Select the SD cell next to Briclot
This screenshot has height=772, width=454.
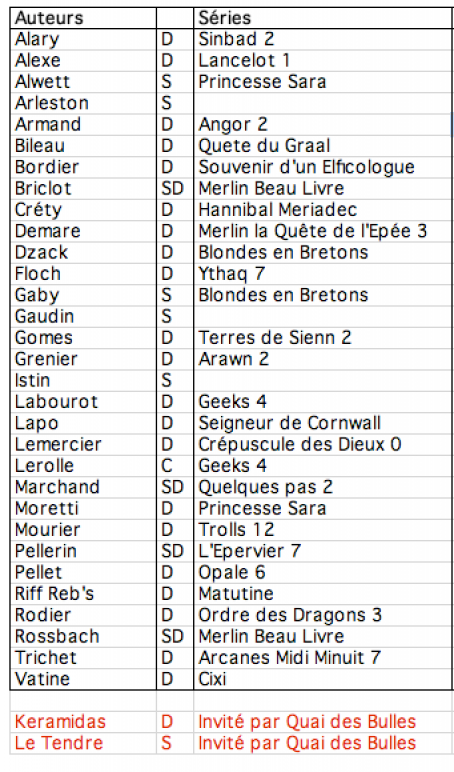pos(175,189)
